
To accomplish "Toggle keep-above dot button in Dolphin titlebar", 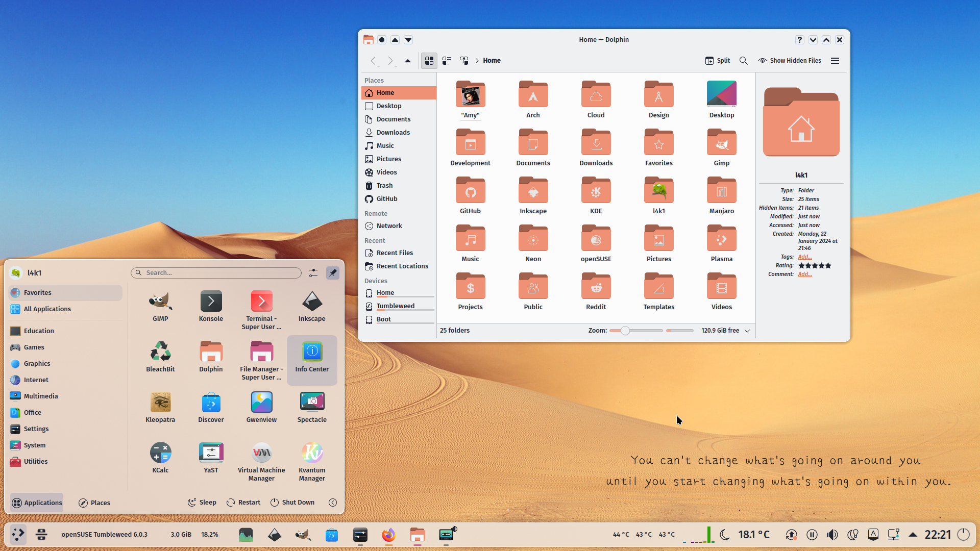I will 382,40.
